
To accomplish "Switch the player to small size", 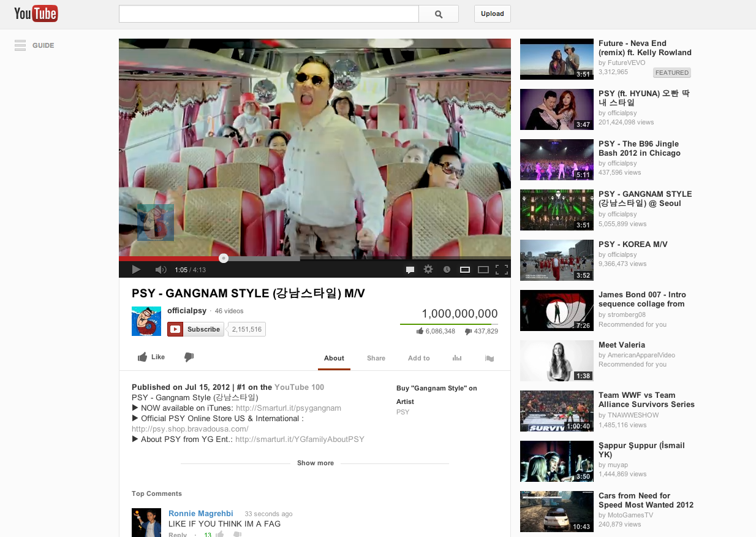I will [465, 270].
